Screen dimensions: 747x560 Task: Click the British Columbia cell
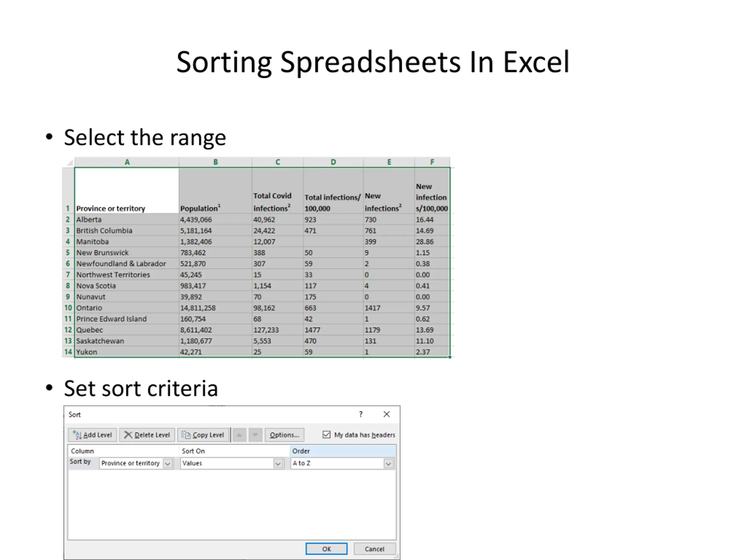click(x=127, y=230)
